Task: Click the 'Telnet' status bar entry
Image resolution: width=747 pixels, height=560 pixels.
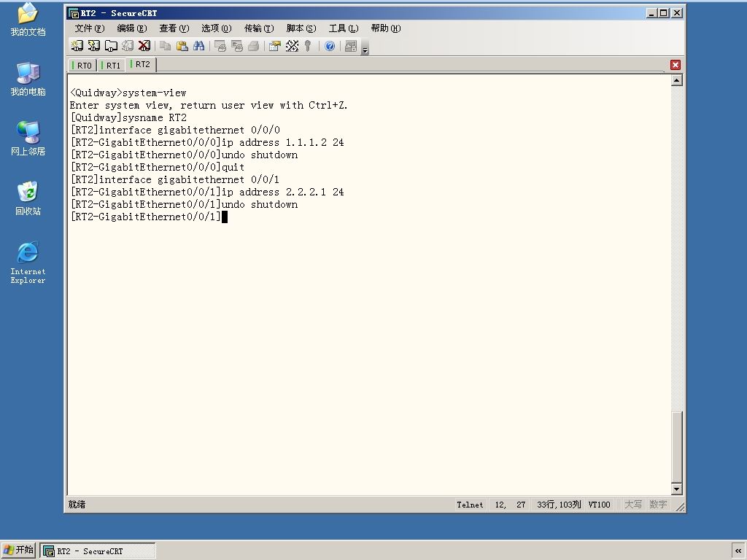Action: pos(470,505)
